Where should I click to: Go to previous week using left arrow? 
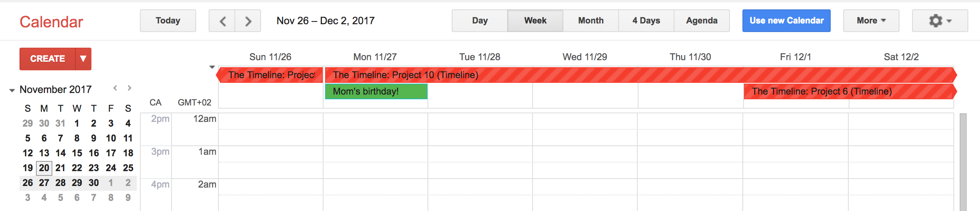click(x=222, y=21)
